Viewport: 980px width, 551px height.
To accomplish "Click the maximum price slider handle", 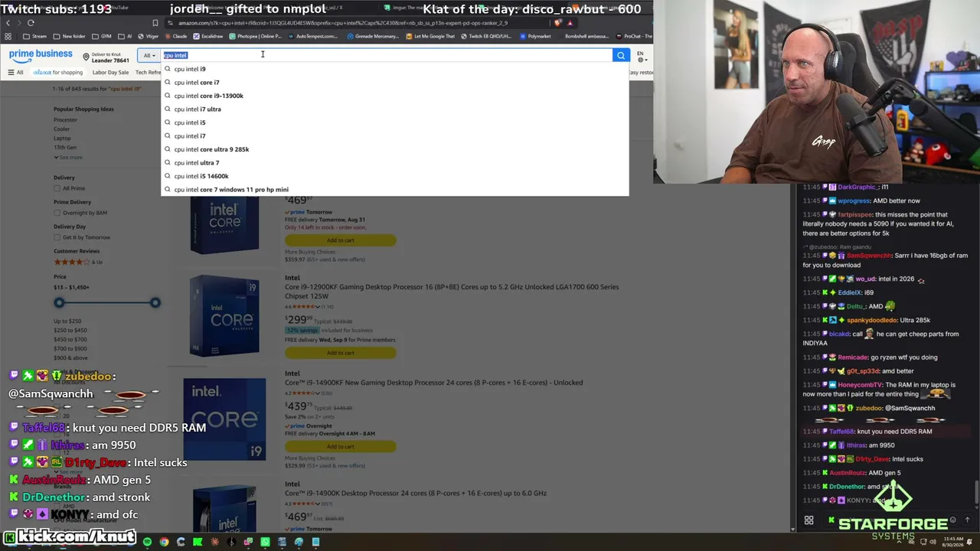I will tap(155, 303).
